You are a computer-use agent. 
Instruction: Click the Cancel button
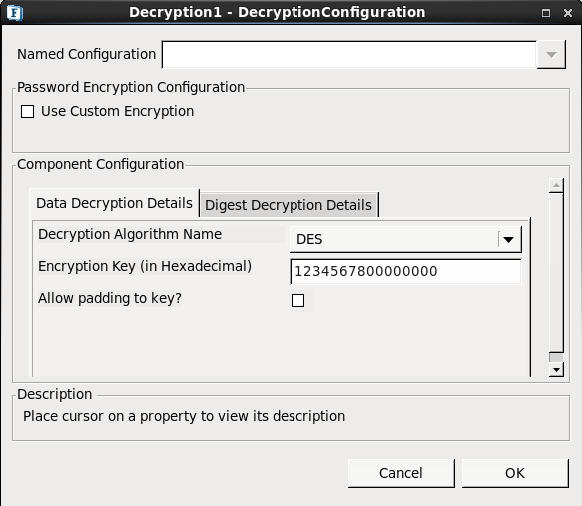[401, 473]
